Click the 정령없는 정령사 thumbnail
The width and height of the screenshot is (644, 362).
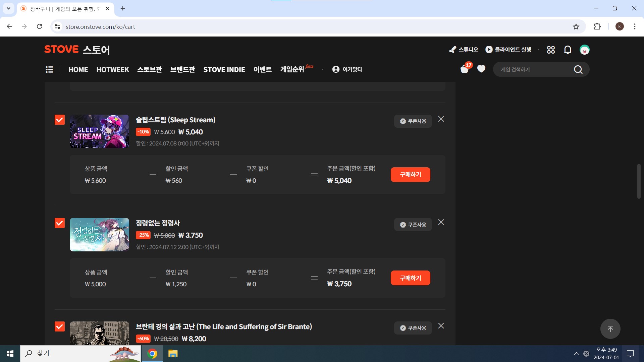pos(99,235)
